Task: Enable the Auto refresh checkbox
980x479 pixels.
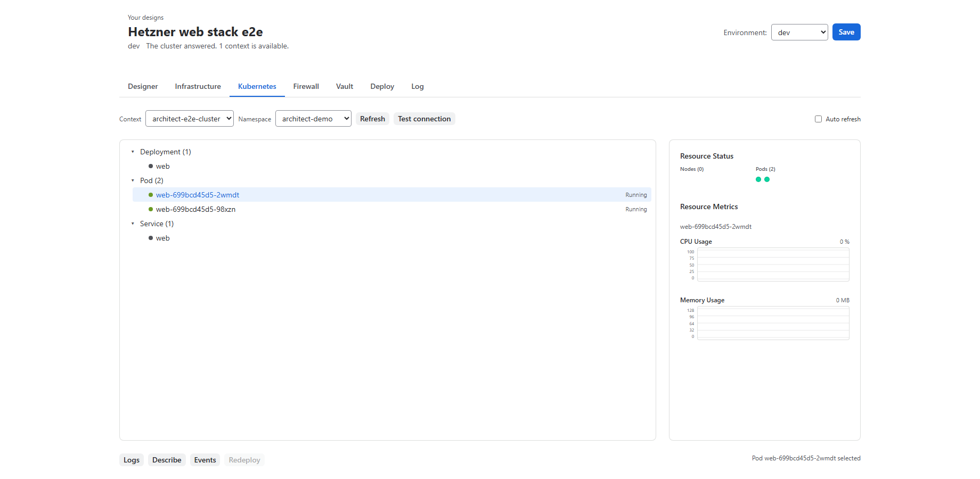Action: (818, 119)
